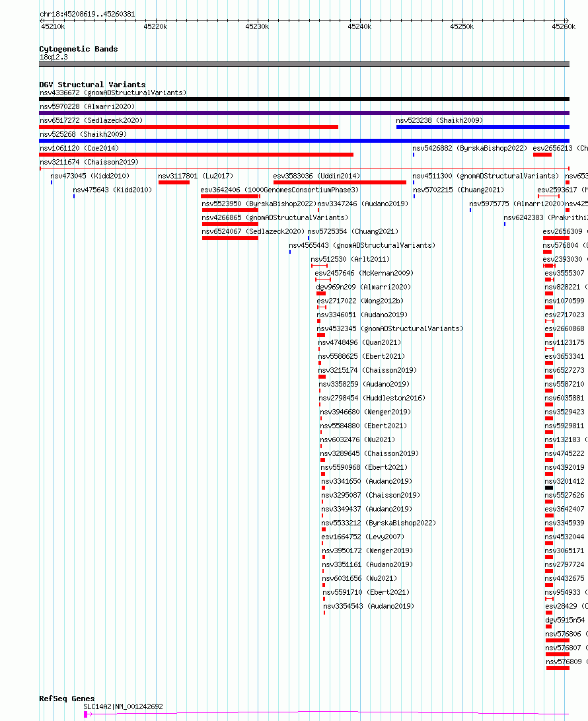This screenshot has height=721, width=588.
Task: Open nsv4532345 (gnomADStructuralVariants) label
Action: click(x=390, y=327)
